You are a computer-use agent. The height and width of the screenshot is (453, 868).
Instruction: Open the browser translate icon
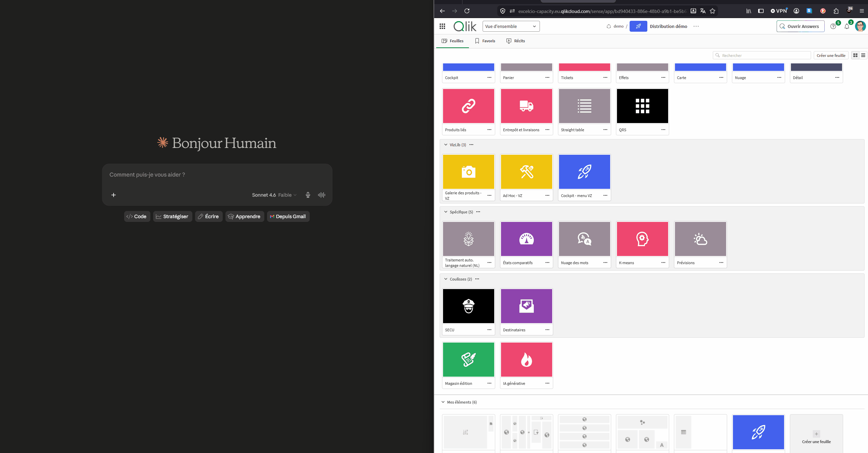703,11
